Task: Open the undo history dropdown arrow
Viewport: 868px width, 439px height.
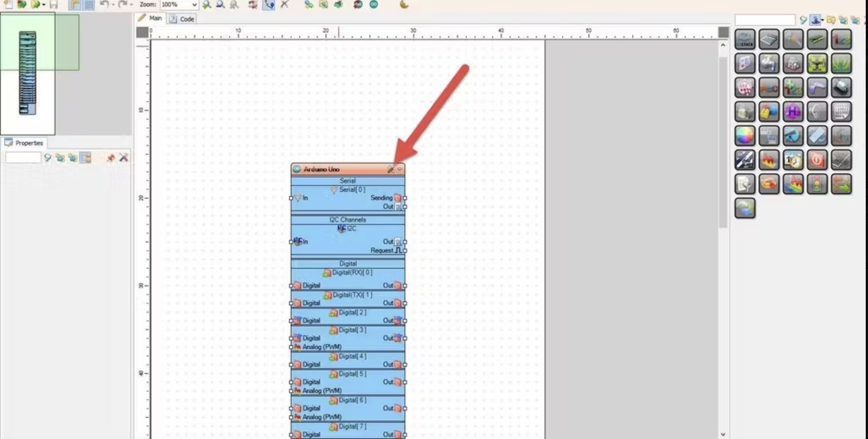Action: (x=114, y=5)
